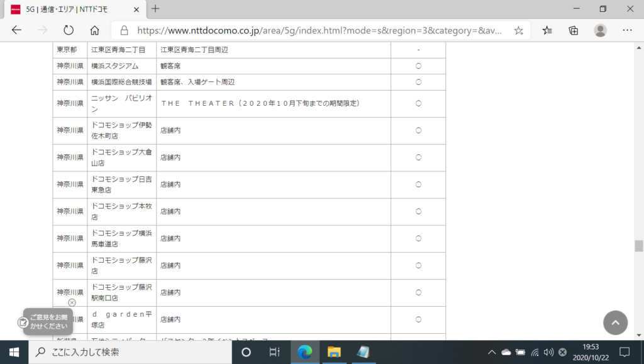Click circle mark in d garden平塚店 row
Screen dimensions: 644x364
pyautogui.click(x=418, y=319)
